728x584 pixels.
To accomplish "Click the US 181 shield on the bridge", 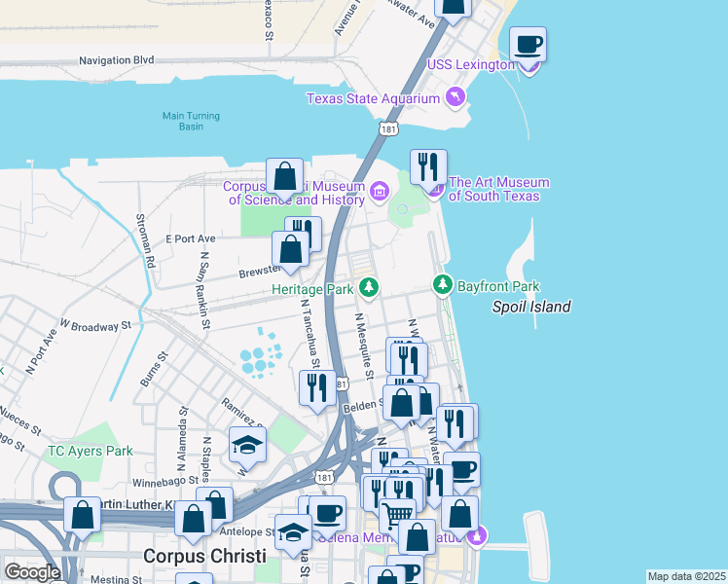I will 388,129.
